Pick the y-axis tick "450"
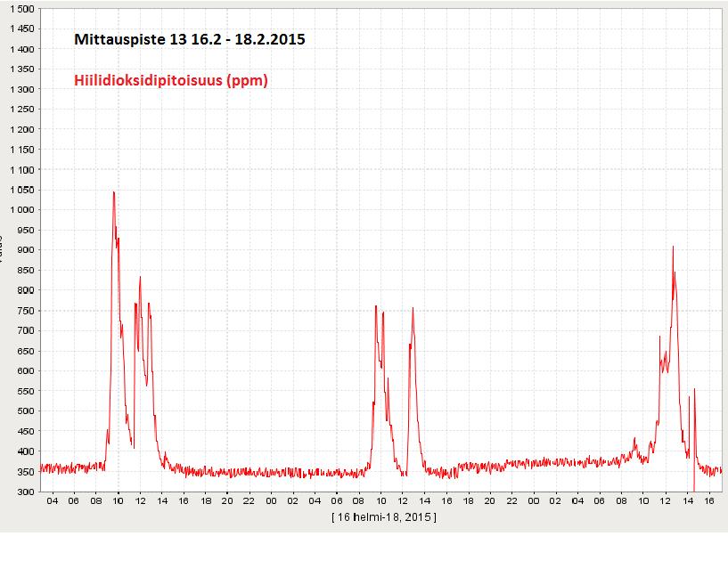The image size is (728, 577). coord(26,431)
